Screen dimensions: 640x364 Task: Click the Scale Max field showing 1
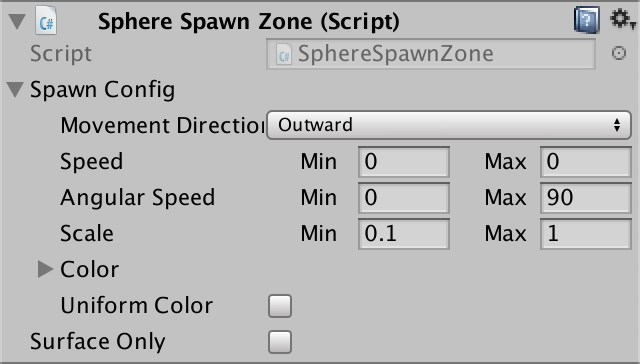coord(586,233)
